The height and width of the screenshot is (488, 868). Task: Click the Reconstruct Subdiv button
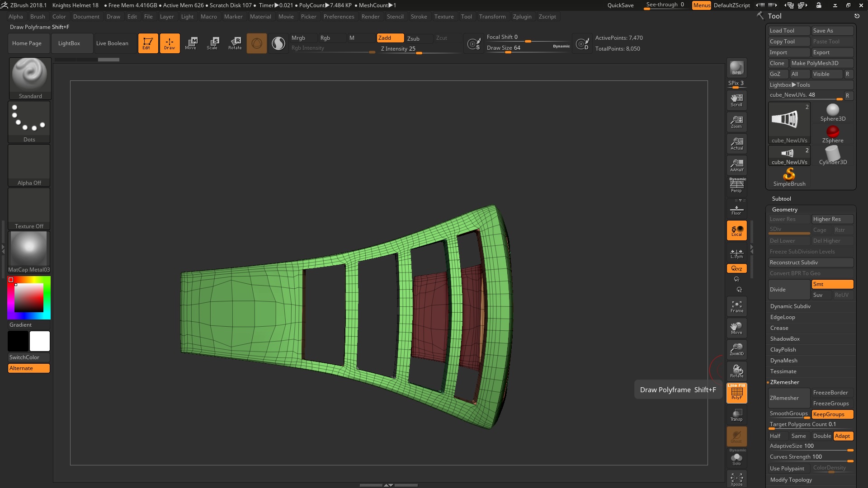tap(811, 263)
